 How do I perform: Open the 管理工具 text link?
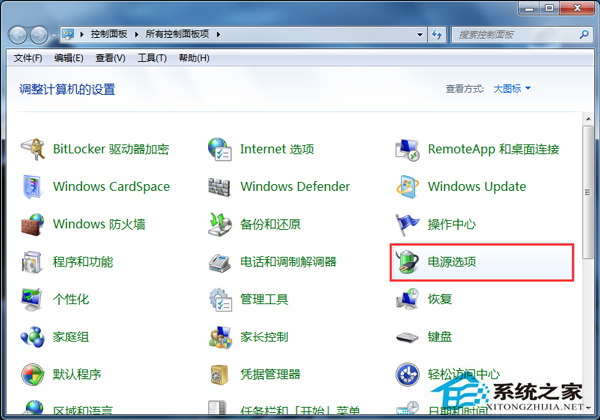[x=264, y=300]
